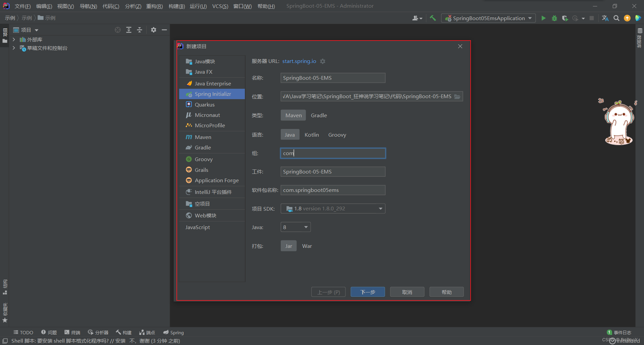This screenshot has height=345, width=644.
Task: Select IntelliJ 平台插件 in project type list
Action: pos(212,192)
